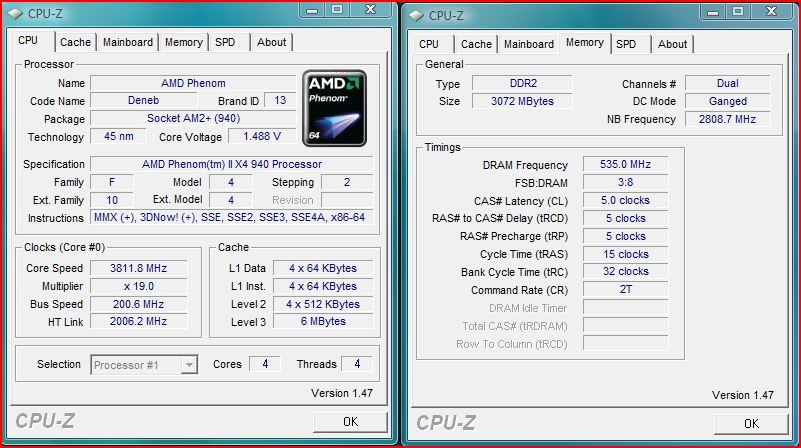Click the Family value F
Viewport: 801px width, 448px height.
coord(112,182)
